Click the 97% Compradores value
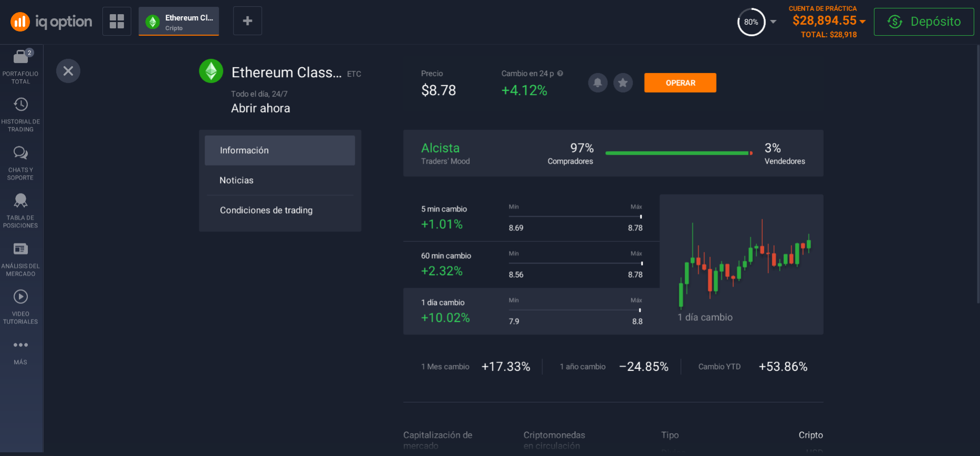980x456 pixels. coord(582,148)
